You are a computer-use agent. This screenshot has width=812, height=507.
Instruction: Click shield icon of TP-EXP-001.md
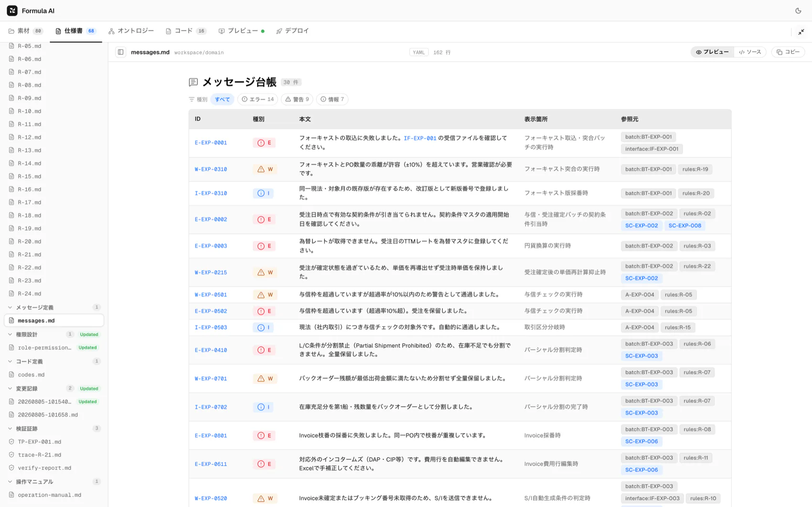11,442
